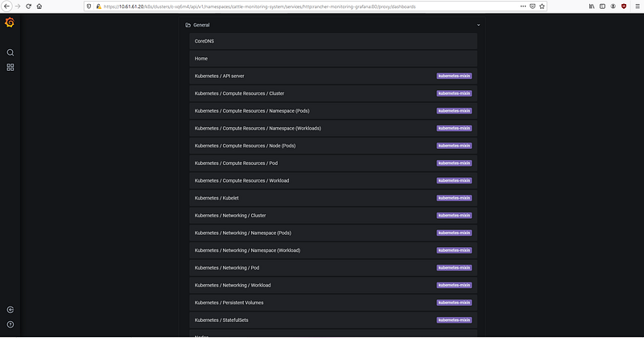644x338 pixels.
Task: Click kubernetes-mixin tag on Node (Pods) row
Action: tap(454, 146)
